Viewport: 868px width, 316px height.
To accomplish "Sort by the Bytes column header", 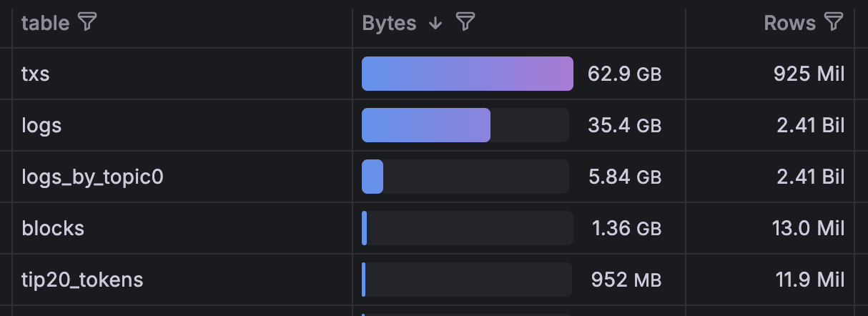I will [x=389, y=23].
